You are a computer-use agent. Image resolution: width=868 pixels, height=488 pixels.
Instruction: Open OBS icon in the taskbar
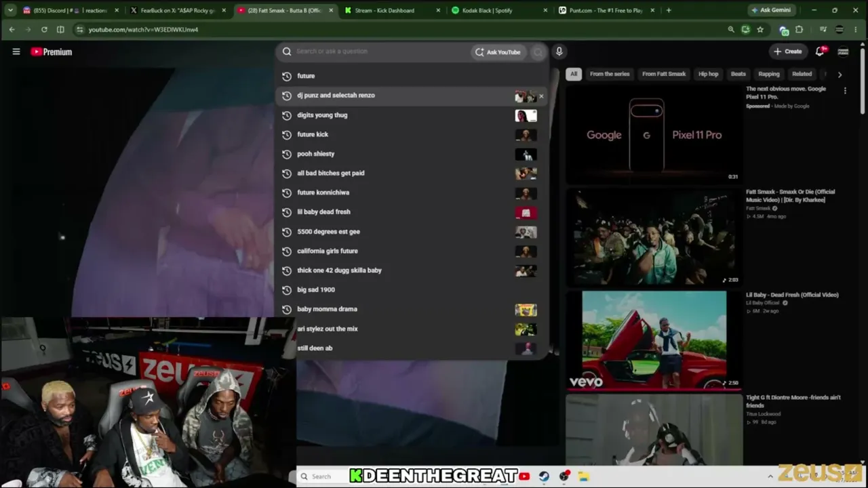(x=564, y=476)
